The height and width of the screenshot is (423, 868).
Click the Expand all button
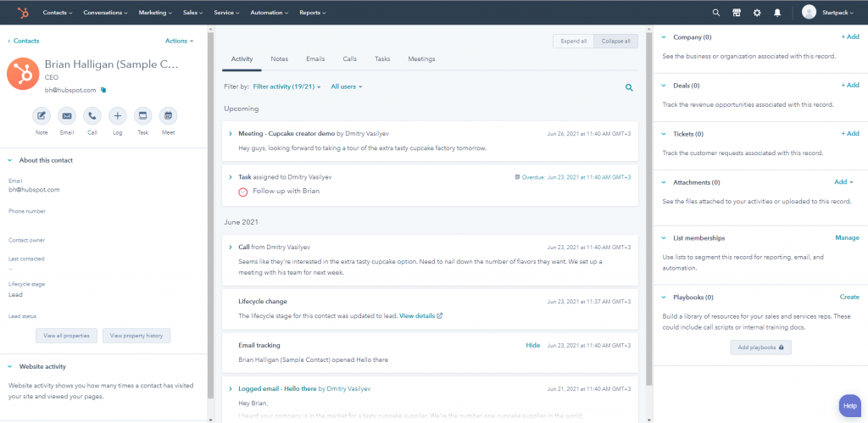[573, 41]
